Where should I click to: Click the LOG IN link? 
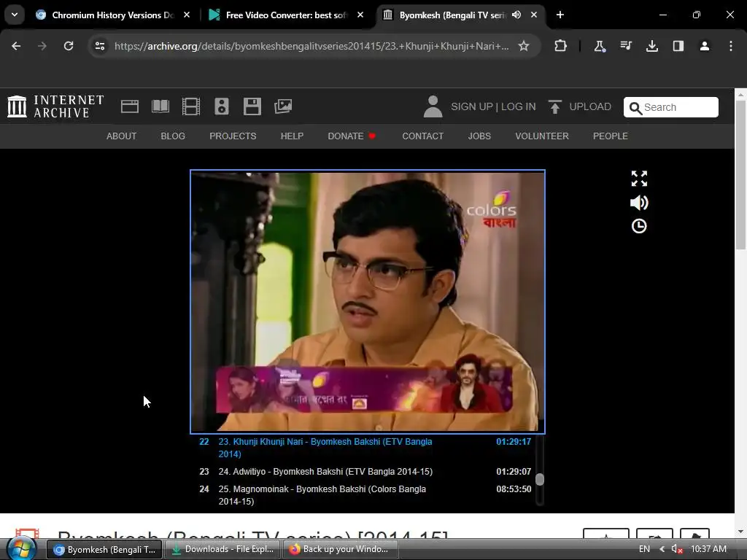[x=519, y=106]
